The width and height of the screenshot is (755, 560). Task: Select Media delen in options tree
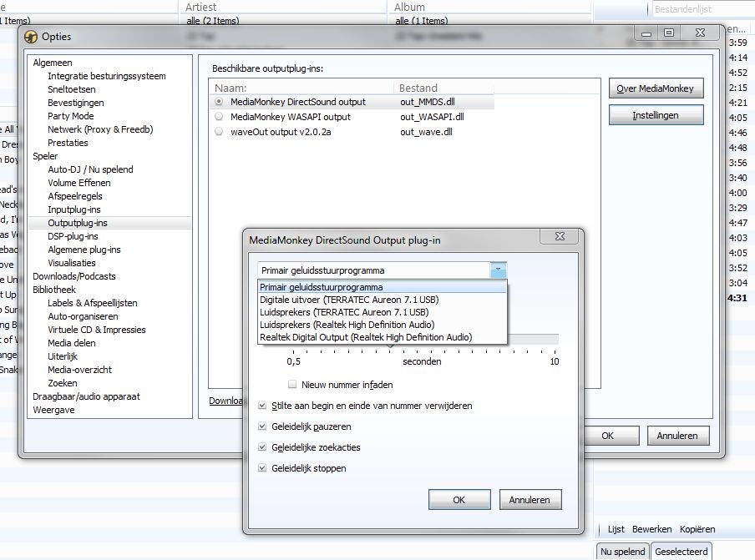click(72, 343)
